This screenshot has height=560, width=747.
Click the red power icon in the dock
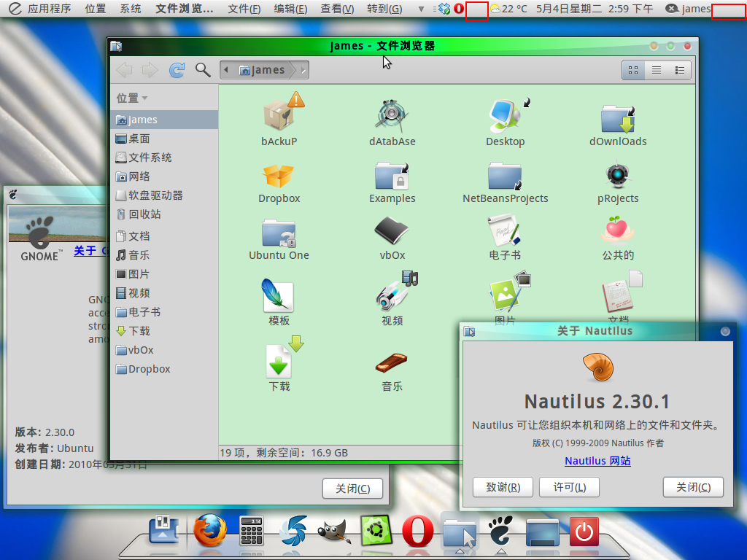click(584, 532)
